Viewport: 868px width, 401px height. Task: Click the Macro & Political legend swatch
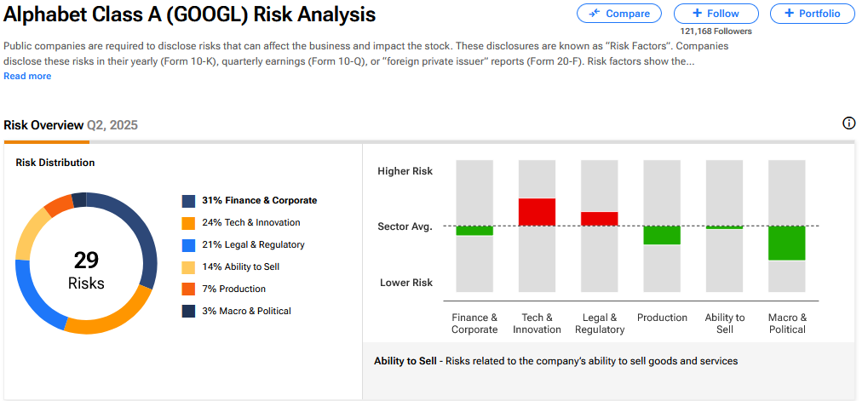pos(189,312)
